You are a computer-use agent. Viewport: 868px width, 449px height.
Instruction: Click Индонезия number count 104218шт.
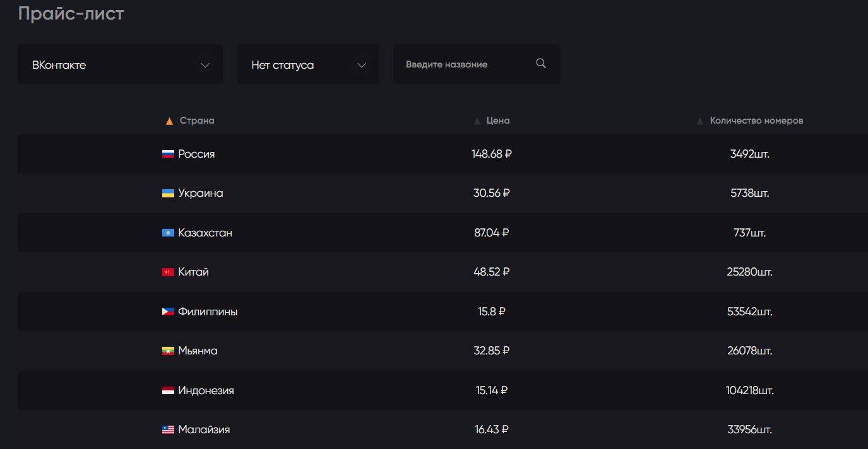point(749,391)
